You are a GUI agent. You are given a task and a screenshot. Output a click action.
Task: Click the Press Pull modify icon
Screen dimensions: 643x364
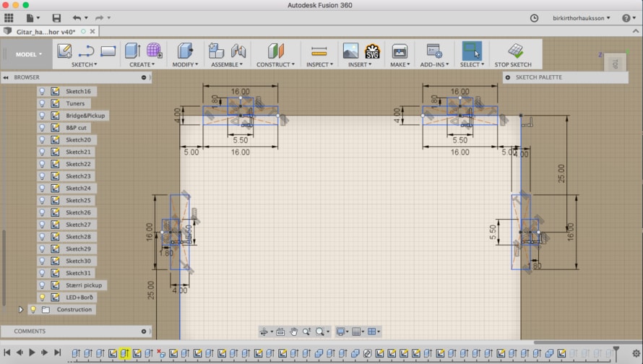(185, 51)
